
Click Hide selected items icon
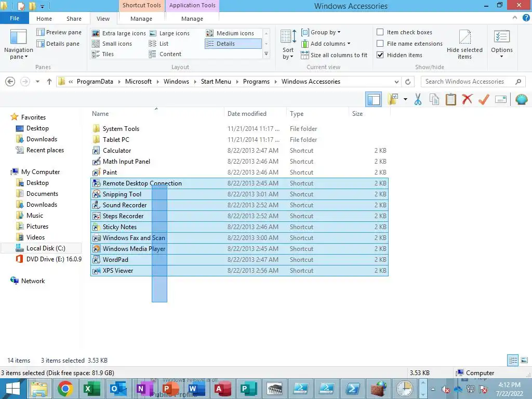click(x=464, y=44)
